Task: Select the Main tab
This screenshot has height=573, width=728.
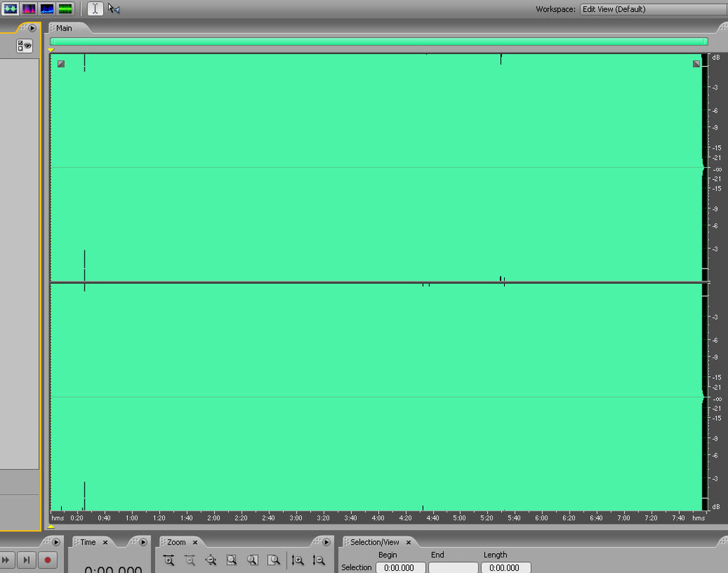Action: click(64, 28)
